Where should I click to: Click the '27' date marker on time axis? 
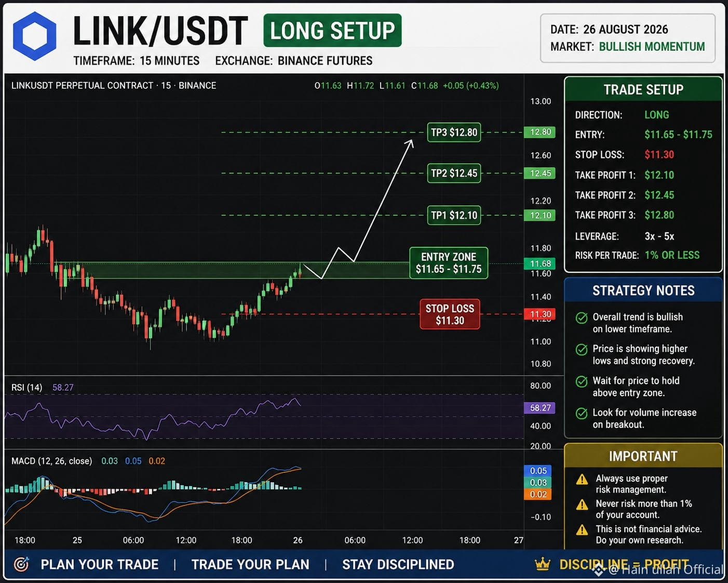click(x=519, y=540)
